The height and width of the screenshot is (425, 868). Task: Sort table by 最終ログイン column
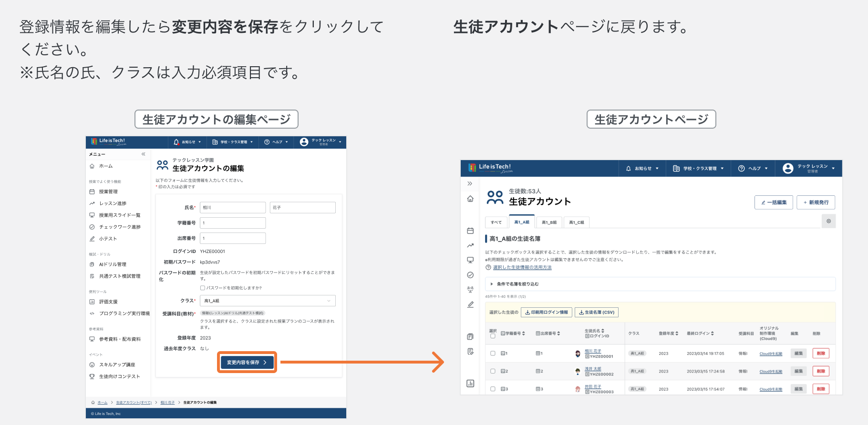click(x=700, y=334)
